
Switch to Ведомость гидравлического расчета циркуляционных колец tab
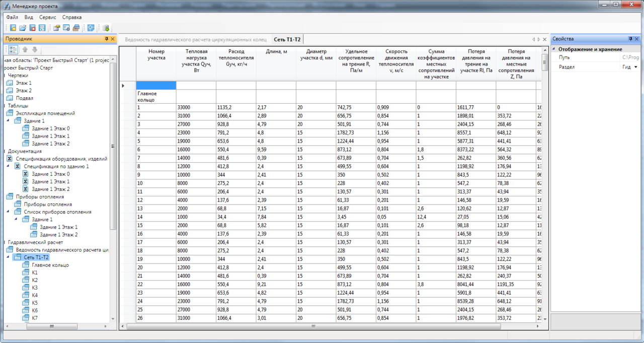click(x=195, y=39)
